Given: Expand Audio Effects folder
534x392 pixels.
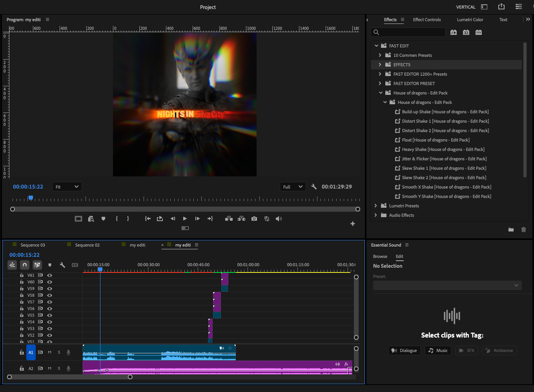Looking at the screenshot, I should pyautogui.click(x=375, y=215).
